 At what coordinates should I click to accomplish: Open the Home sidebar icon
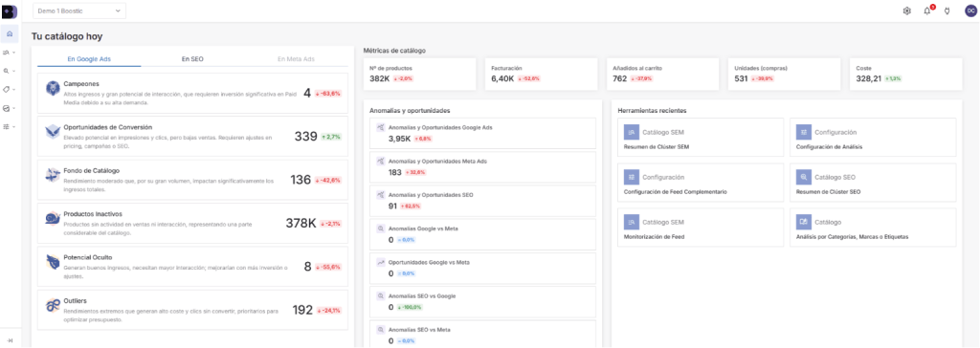click(9, 33)
